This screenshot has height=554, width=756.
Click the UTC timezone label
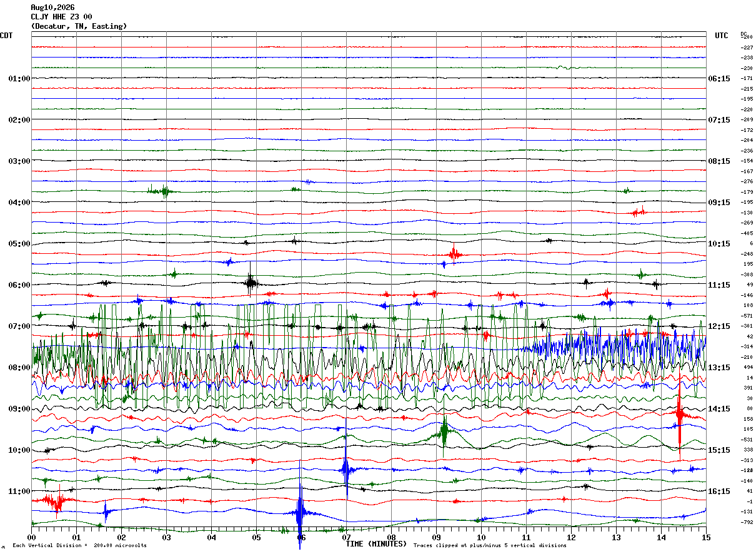click(722, 36)
